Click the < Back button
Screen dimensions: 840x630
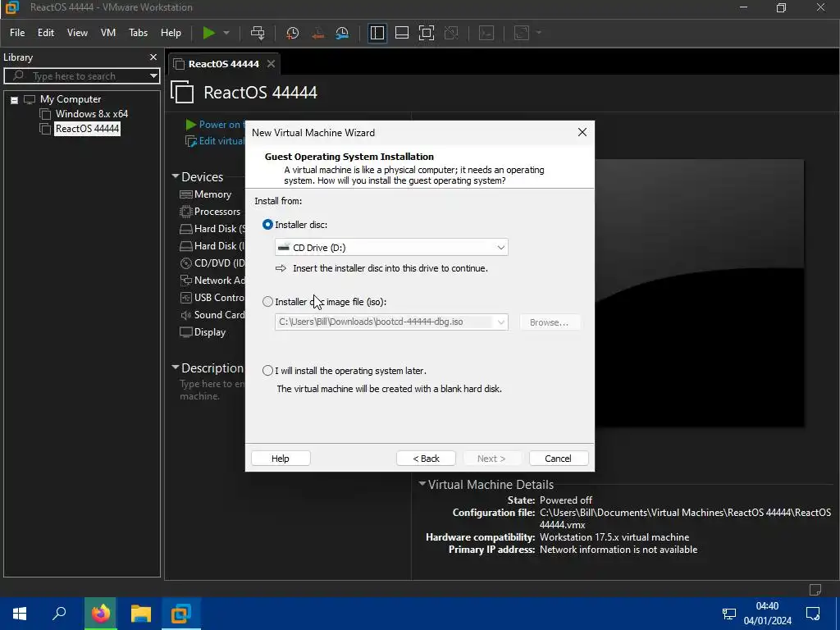(x=426, y=459)
